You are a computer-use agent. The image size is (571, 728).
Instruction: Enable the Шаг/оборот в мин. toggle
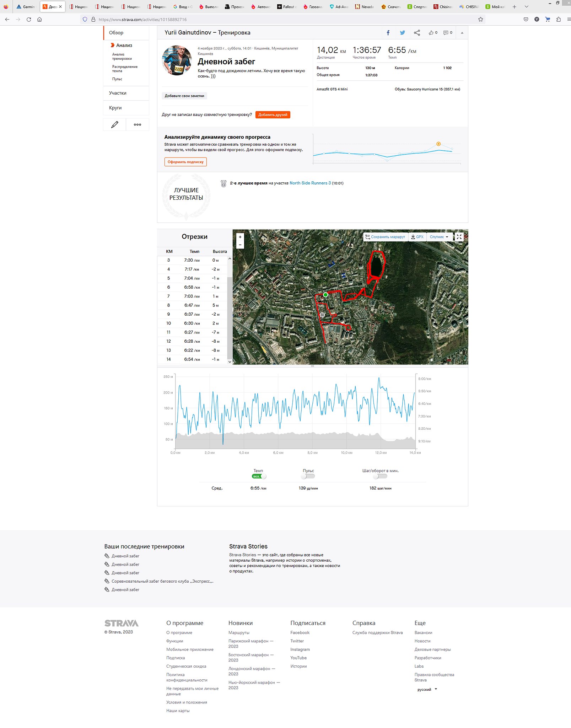[380, 476]
